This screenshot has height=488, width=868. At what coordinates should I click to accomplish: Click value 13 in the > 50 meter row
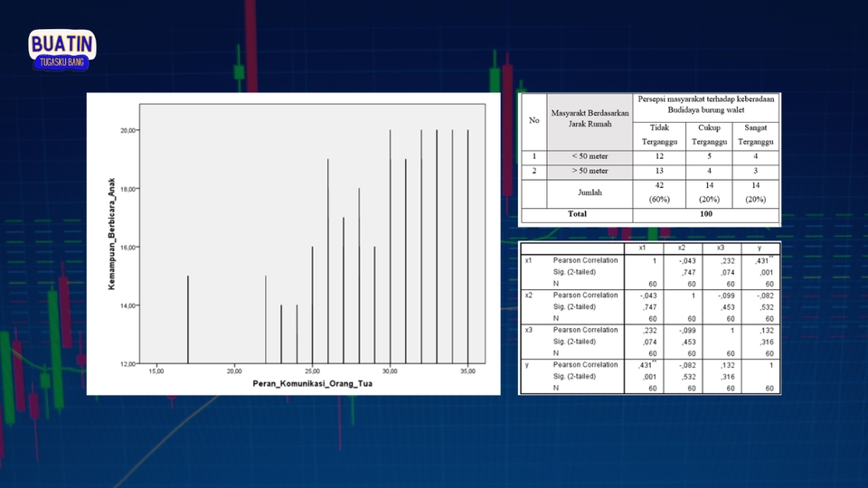[x=659, y=171]
